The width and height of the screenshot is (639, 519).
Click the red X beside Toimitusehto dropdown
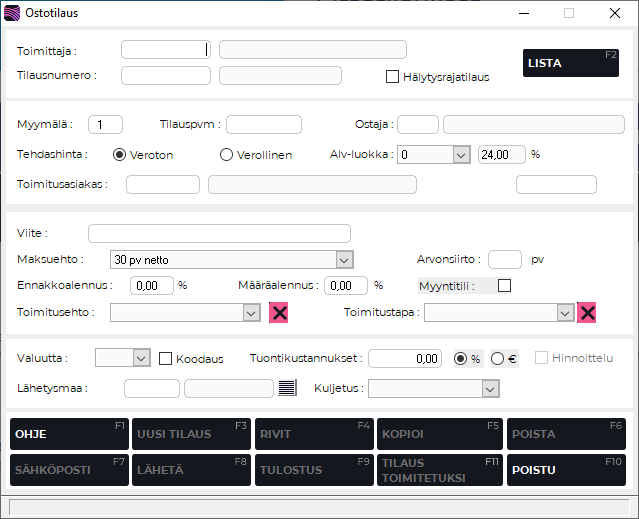pyautogui.click(x=280, y=313)
